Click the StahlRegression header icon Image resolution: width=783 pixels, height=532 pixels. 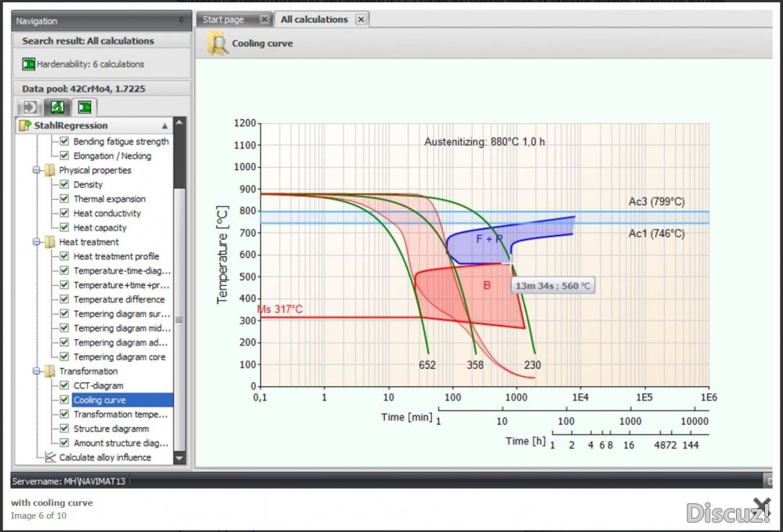(25, 125)
